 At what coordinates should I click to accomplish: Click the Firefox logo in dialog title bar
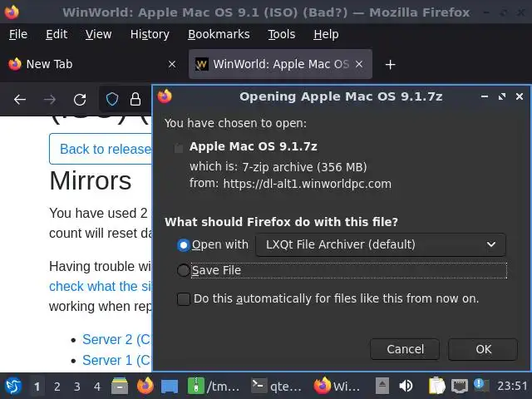[x=165, y=96]
